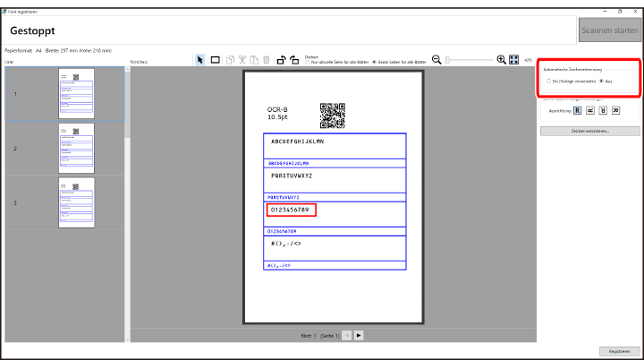Select 'Beide Seiten für alle Blätter'
644x360 pixels.
[x=375, y=62]
